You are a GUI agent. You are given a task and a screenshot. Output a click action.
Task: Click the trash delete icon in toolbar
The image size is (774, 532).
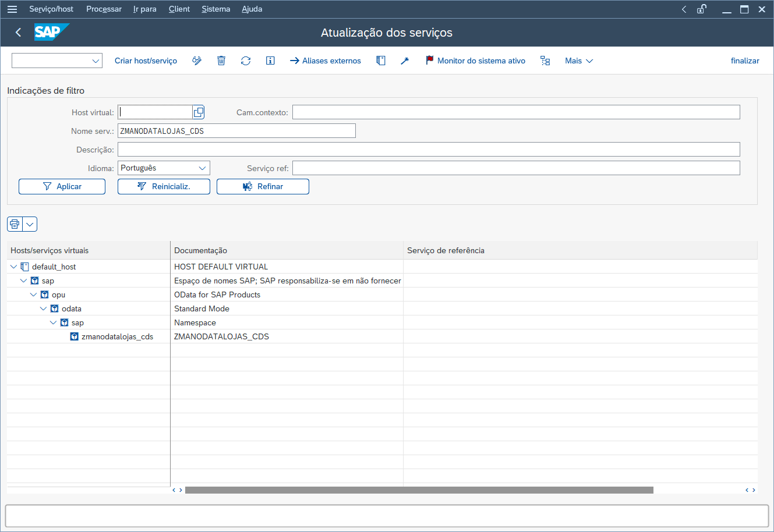coord(221,61)
